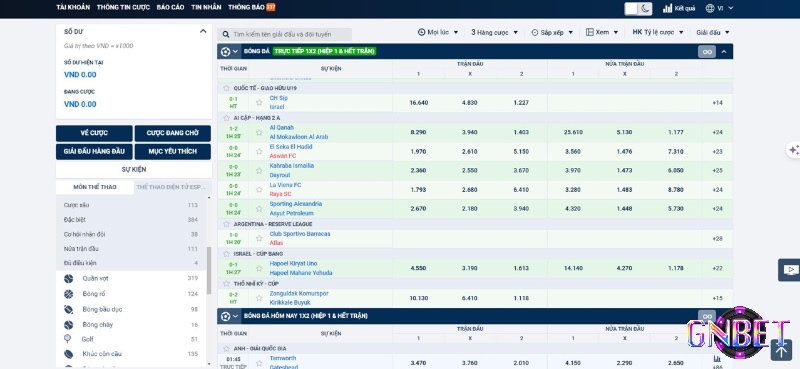Select Bóng chày baseball in sports list
The image size is (800, 369).
pos(131,325)
